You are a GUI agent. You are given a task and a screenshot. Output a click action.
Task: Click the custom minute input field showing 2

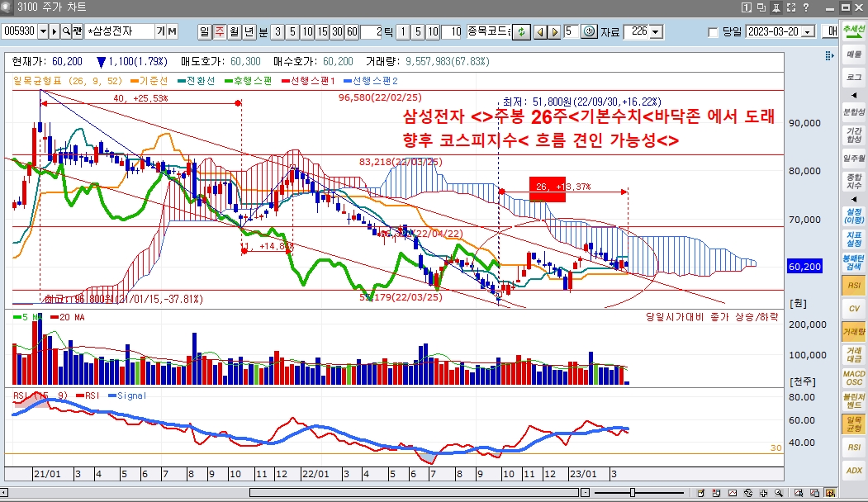(x=372, y=31)
